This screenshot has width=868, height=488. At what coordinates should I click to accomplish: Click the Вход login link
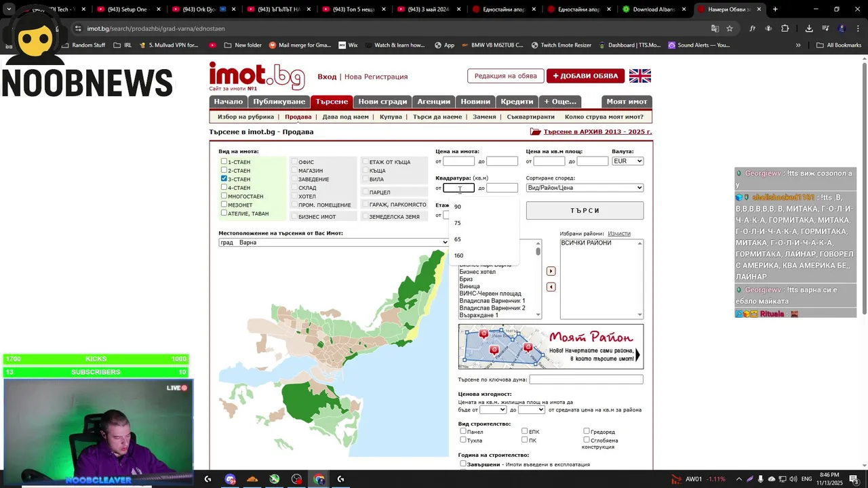pos(327,77)
